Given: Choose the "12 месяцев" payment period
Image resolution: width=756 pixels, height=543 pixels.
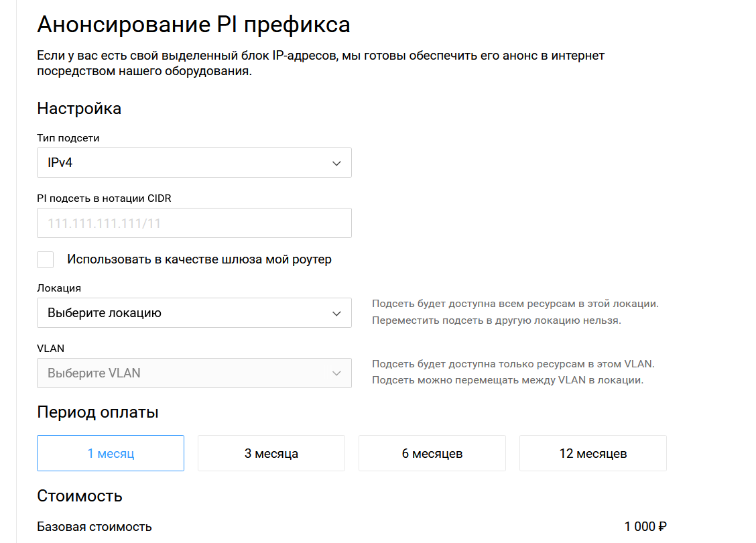Looking at the screenshot, I should (x=593, y=453).
